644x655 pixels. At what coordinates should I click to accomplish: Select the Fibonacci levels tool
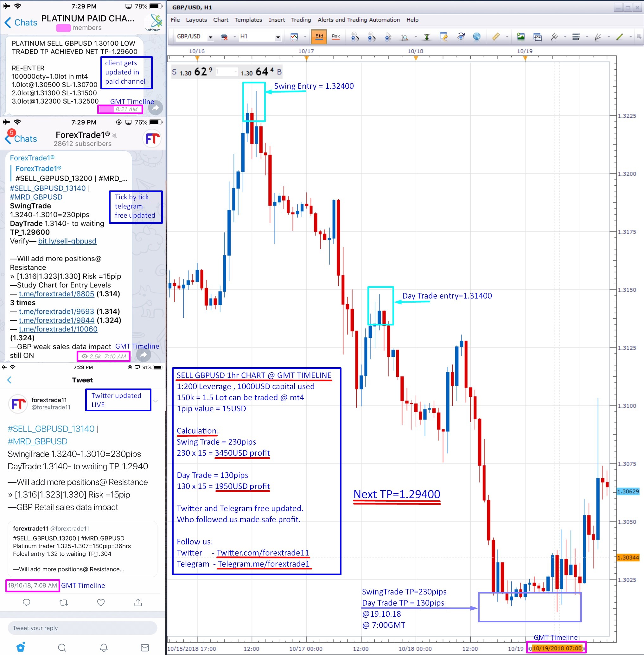tap(576, 36)
